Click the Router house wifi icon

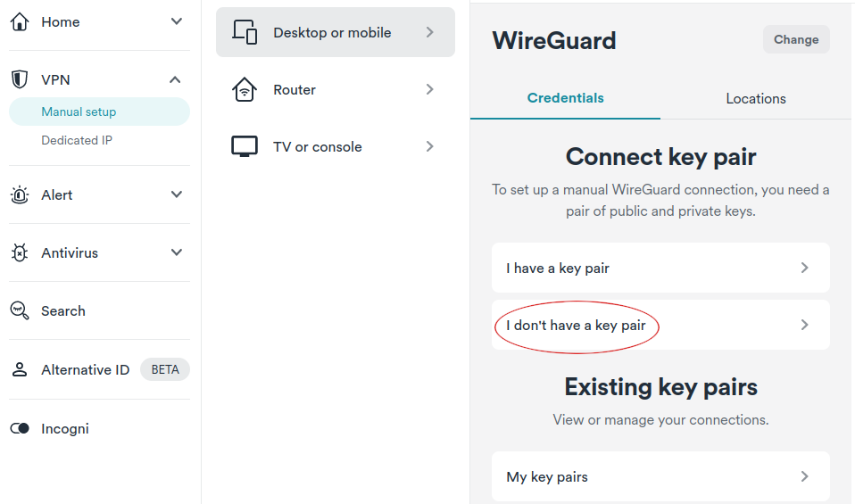point(245,89)
